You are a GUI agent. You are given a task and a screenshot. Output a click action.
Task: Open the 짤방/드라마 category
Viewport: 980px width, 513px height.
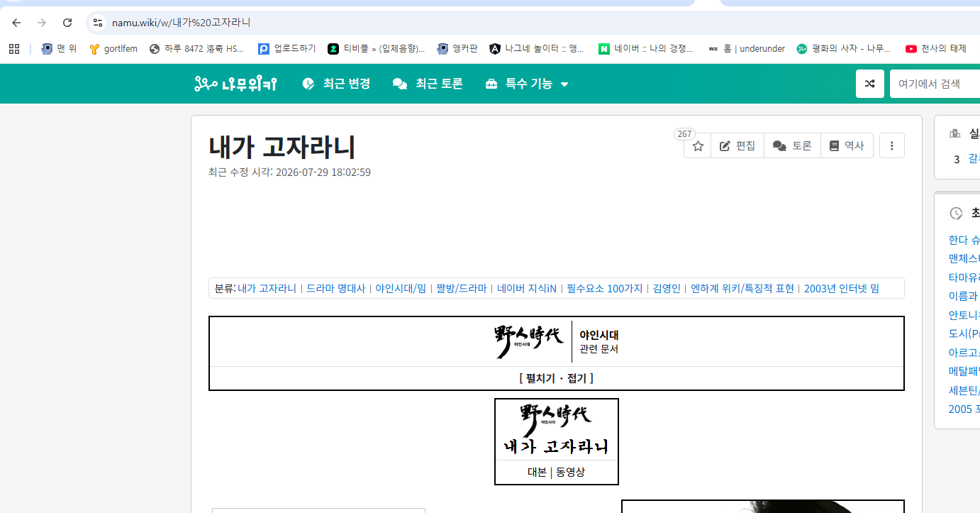pos(462,289)
